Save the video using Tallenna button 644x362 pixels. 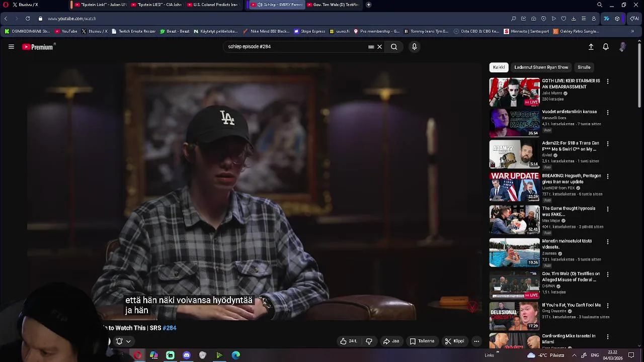422,341
